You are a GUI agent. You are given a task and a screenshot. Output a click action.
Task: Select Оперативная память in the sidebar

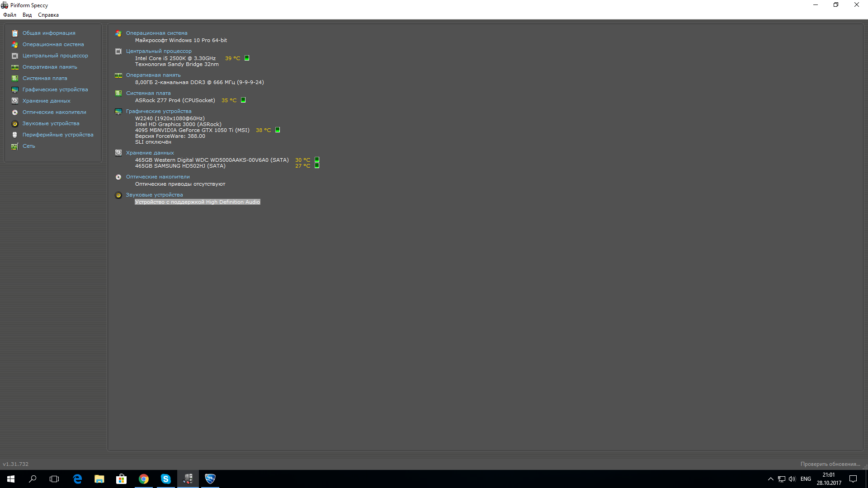pos(50,67)
